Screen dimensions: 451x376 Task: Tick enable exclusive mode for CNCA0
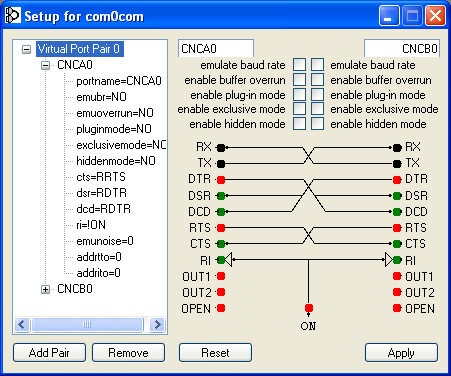pos(299,109)
